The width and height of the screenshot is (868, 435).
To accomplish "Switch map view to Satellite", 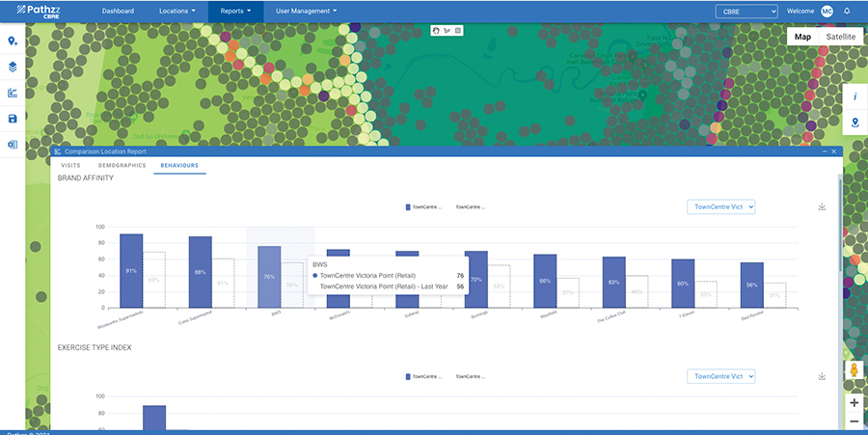I will click(840, 37).
